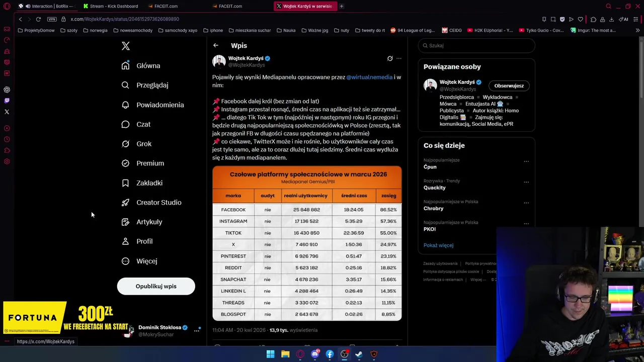The image size is (644, 362).
Task: Click Opublikuj wpis button
Action: [x=156, y=286]
